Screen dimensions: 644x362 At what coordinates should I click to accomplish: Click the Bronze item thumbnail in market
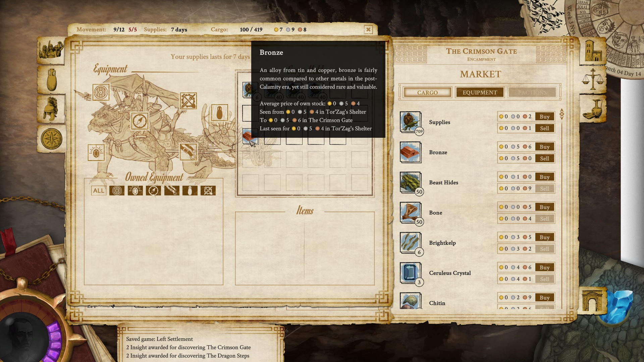[x=411, y=152]
